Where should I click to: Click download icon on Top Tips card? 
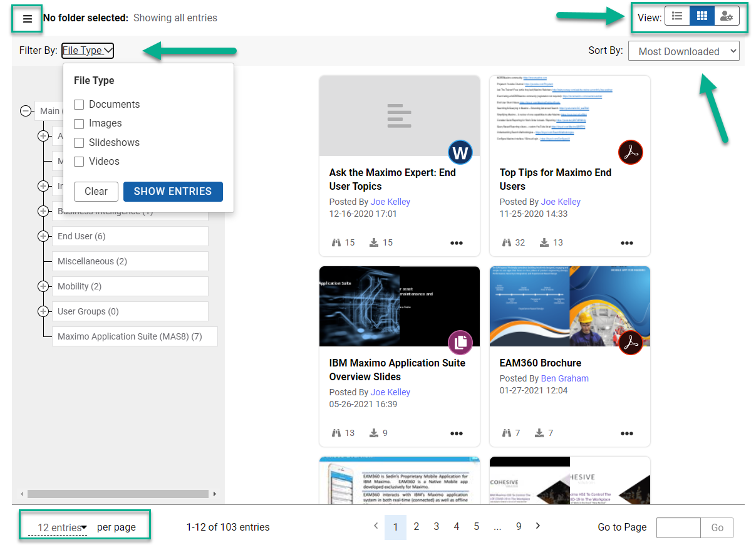tap(544, 242)
